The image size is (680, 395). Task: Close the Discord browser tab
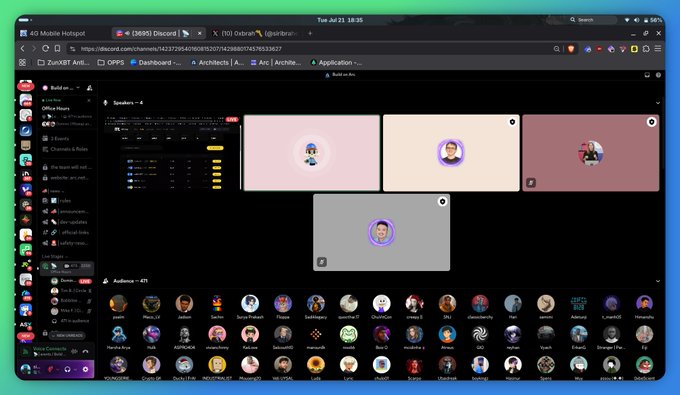click(x=199, y=33)
